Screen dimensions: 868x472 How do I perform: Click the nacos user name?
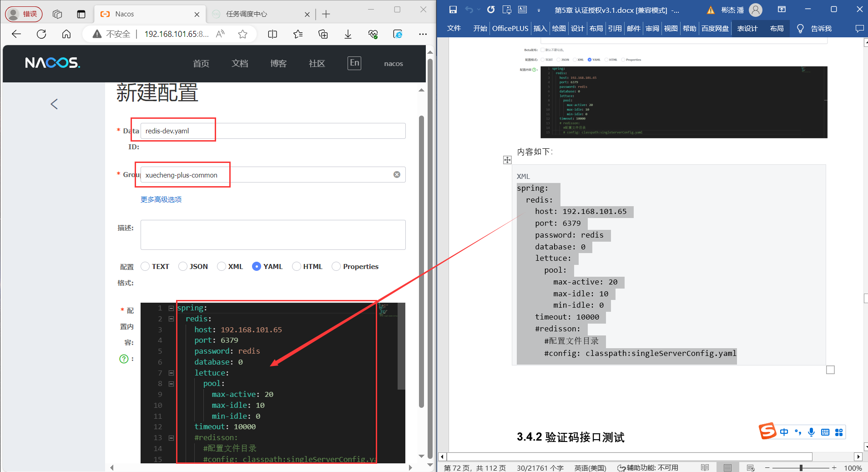pos(394,64)
